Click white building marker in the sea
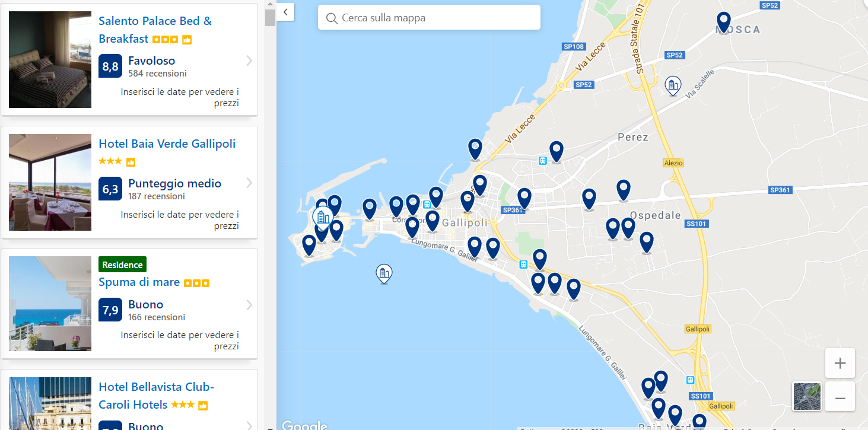The height and width of the screenshot is (430, 868). click(x=384, y=273)
